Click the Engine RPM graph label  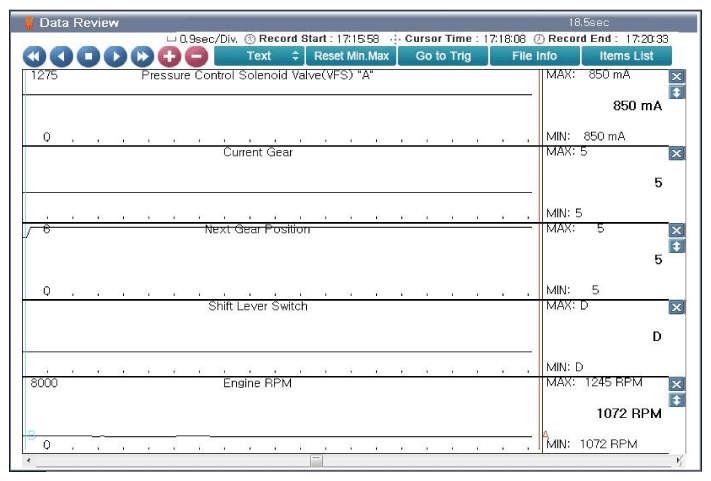coord(257,384)
